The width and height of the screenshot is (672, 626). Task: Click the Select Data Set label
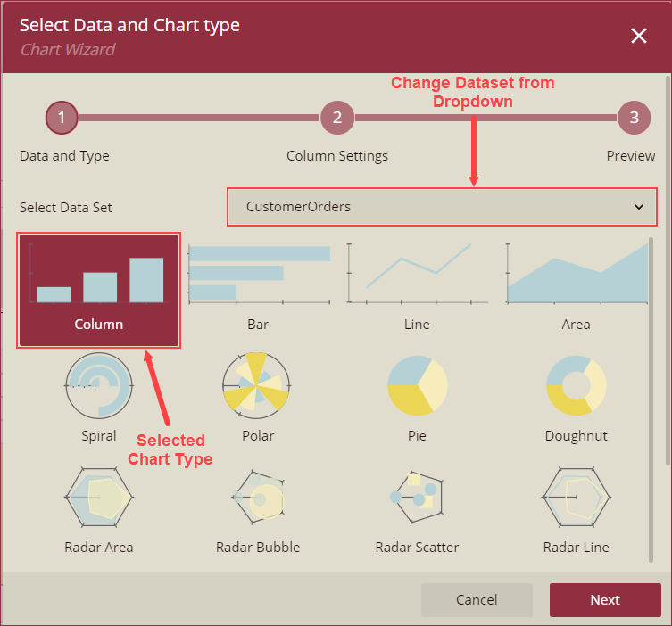(x=65, y=208)
